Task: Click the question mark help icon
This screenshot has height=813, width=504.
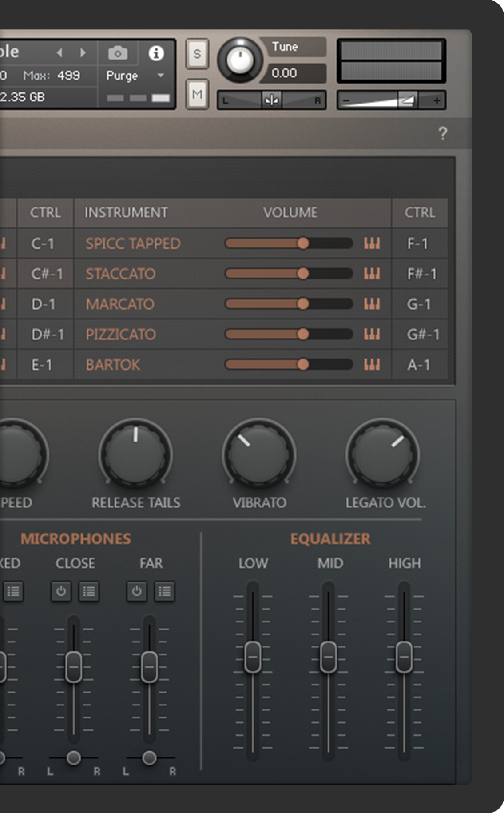Action: pos(442,133)
